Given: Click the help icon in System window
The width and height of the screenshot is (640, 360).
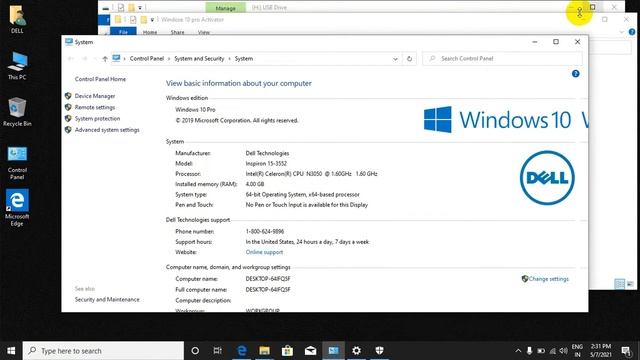Looking at the screenshot, I should point(576,74).
